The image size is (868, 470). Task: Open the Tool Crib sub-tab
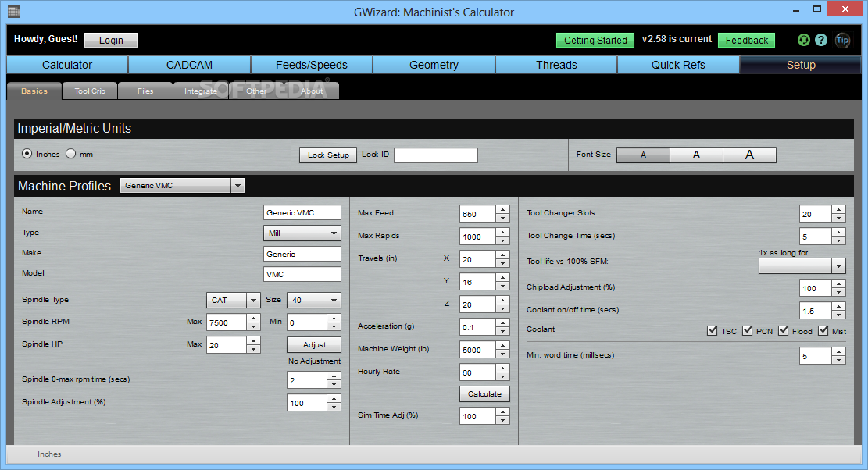click(x=90, y=91)
